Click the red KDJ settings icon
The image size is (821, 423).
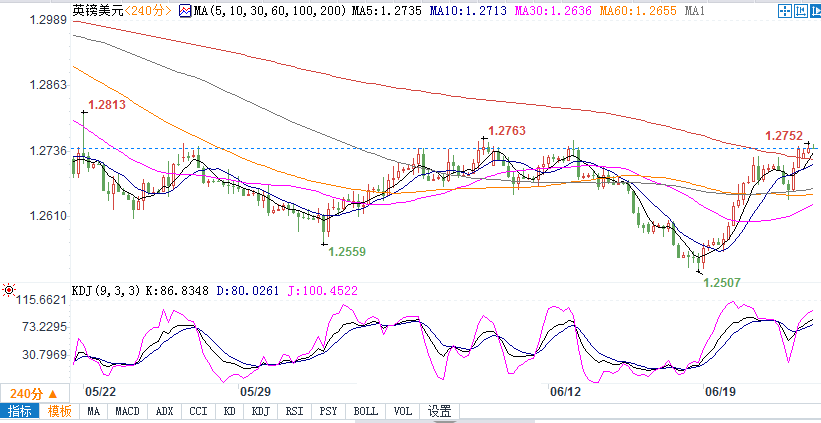9,291
